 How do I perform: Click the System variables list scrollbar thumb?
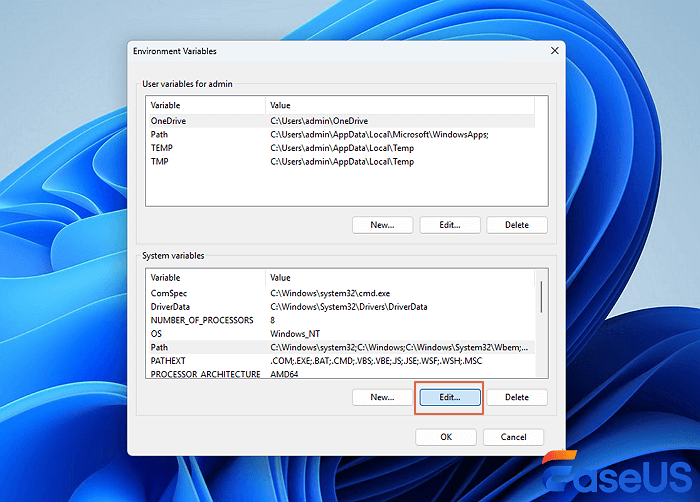click(x=541, y=297)
